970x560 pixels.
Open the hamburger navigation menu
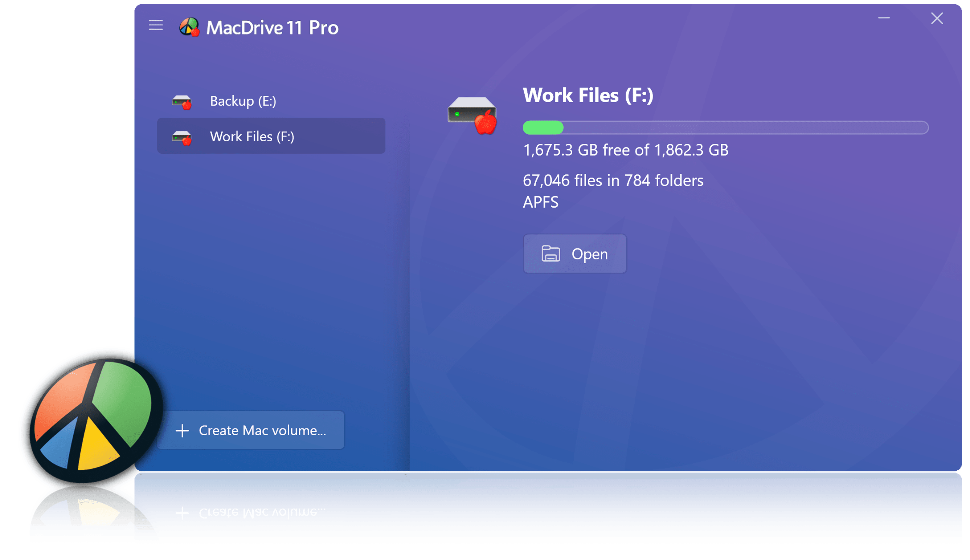pos(155,26)
